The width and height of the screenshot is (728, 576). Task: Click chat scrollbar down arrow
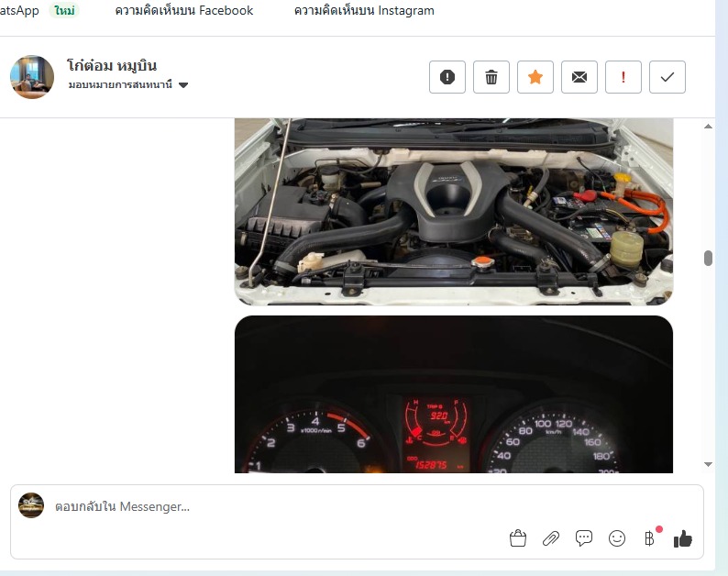(708, 464)
